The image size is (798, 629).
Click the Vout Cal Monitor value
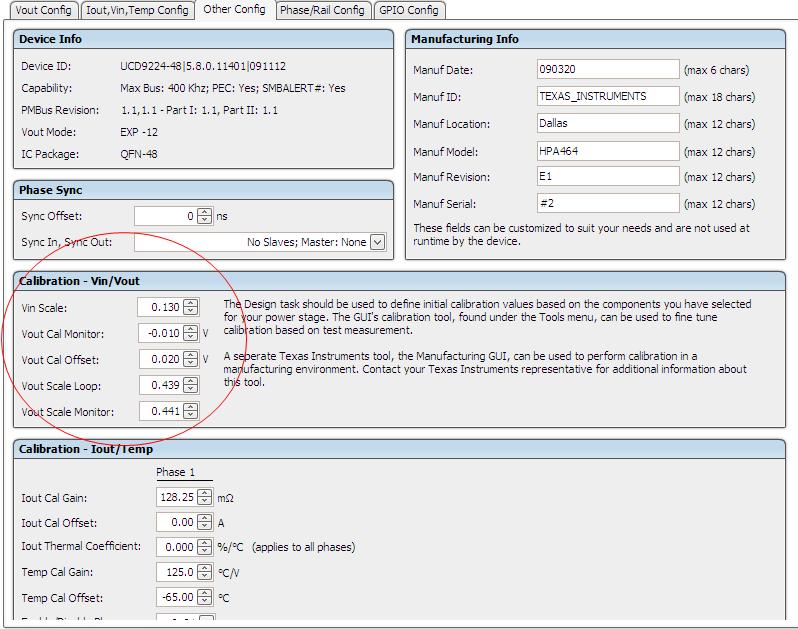161,333
